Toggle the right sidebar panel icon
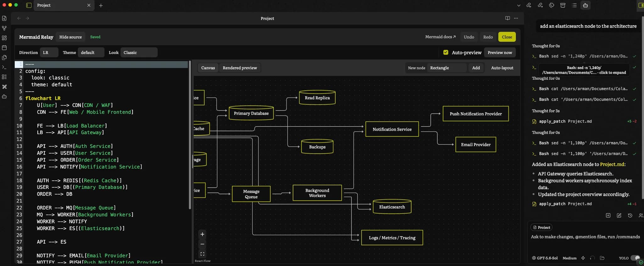Screen dimensions: 644x266 click(641, 5)
